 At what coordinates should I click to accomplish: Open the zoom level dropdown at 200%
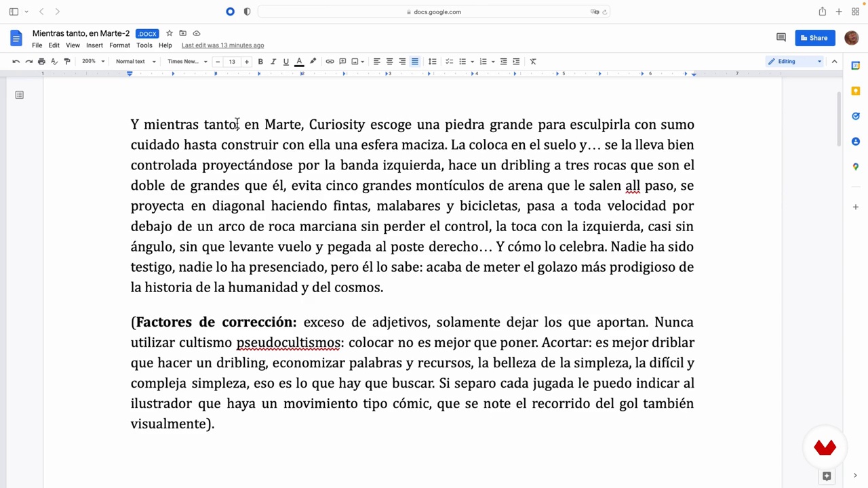94,62
